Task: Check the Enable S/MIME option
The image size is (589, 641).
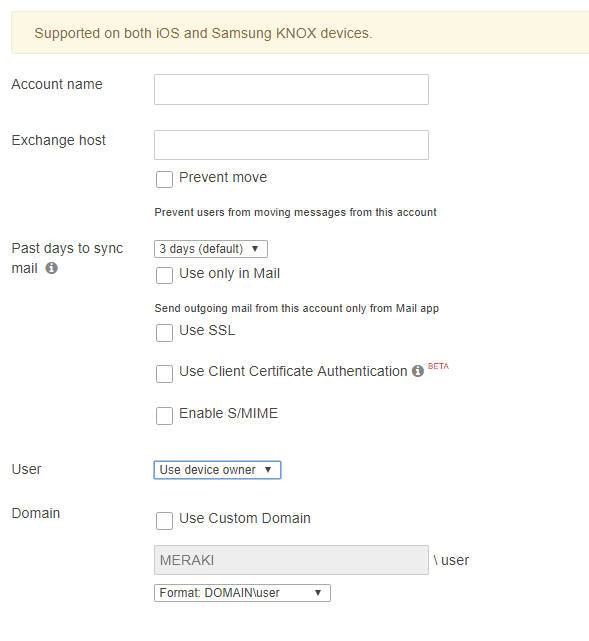Action: (164, 416)
